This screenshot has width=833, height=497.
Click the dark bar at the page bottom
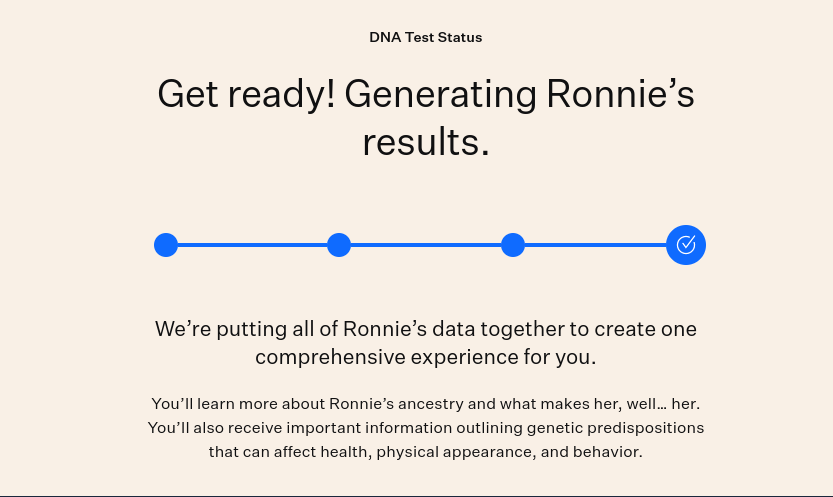tap(416, 496)
